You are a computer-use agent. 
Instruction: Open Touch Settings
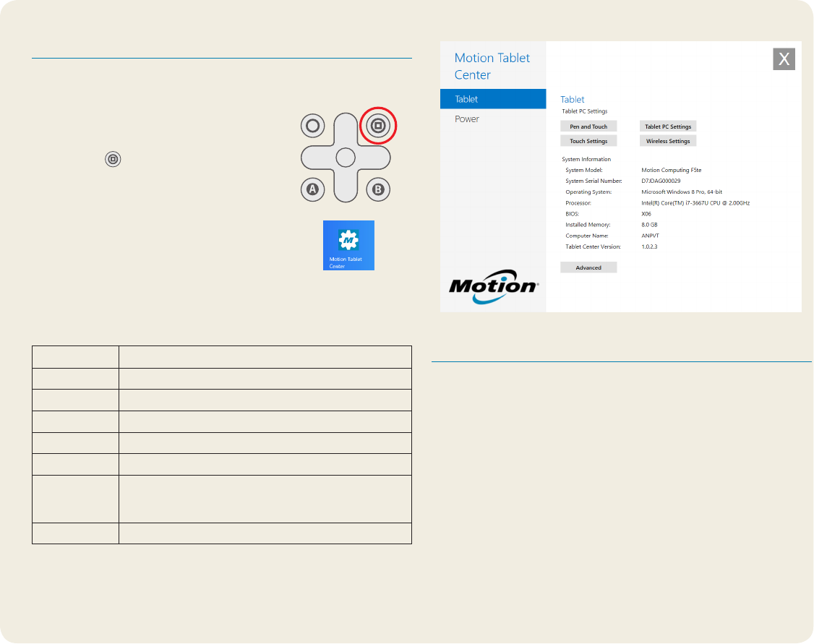pos(588,141)
